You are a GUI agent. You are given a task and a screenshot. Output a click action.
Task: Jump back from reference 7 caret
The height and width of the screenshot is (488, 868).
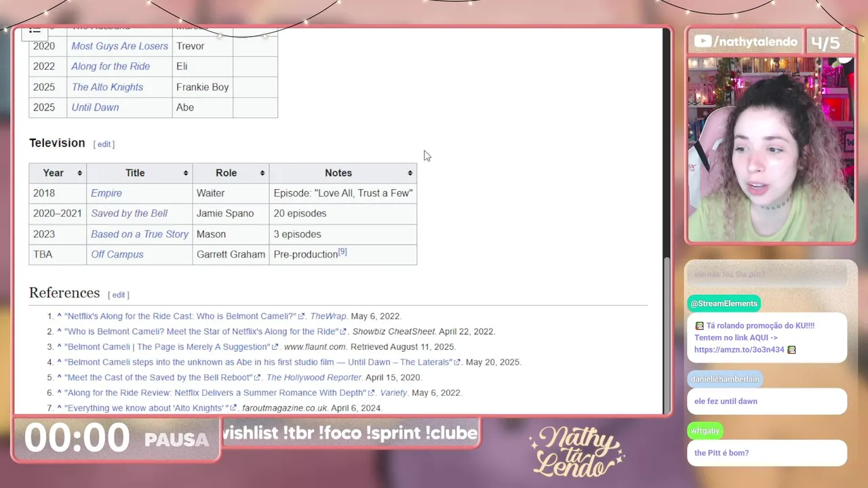point(59,408)
